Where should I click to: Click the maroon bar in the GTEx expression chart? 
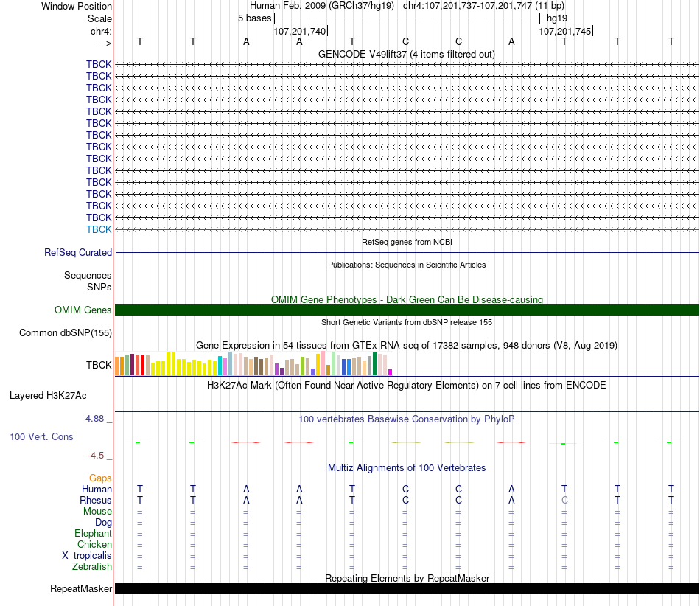pyautogui.click(x=132, y=364)
